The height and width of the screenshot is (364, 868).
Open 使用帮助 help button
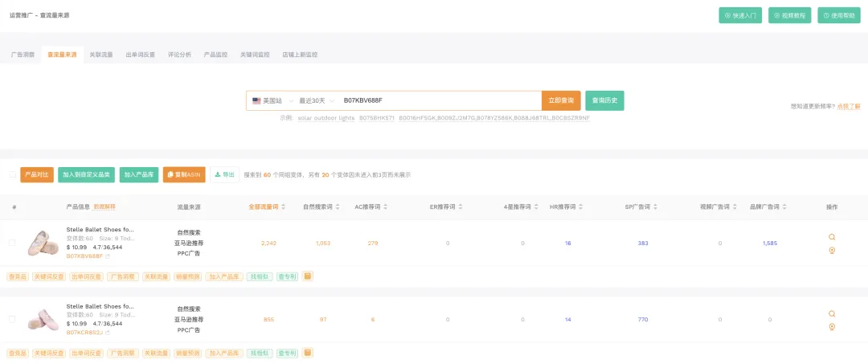(x=838, y=15)
